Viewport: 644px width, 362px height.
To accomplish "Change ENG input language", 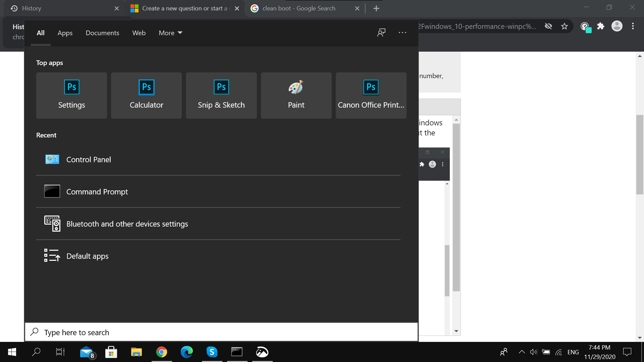I will (573, 352).
